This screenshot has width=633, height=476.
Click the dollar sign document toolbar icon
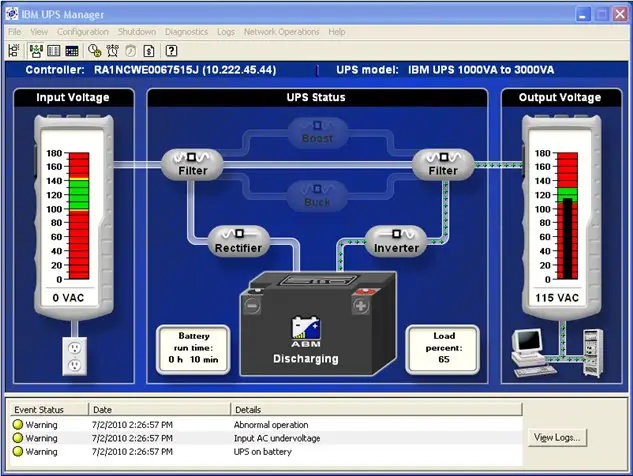[x=148, y=49]
